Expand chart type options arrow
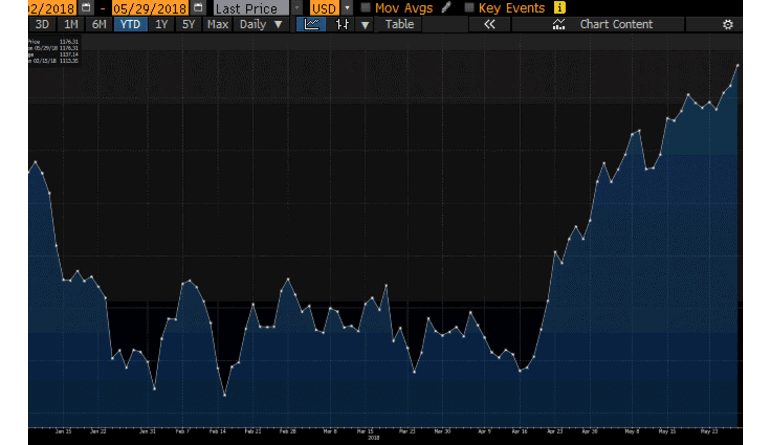The height and width of the screenshot is (445, 771). pyautogui.click(x=365, y=25)
